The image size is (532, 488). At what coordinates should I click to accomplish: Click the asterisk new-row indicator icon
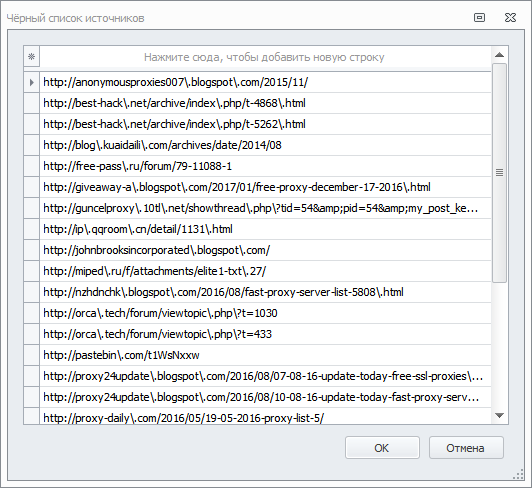point(32,57)
